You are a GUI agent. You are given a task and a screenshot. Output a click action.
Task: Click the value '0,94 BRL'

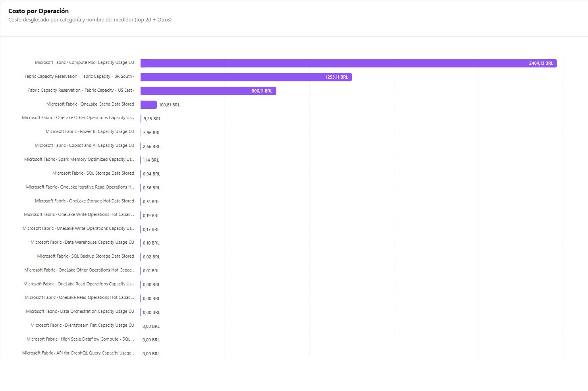(152, 174)
